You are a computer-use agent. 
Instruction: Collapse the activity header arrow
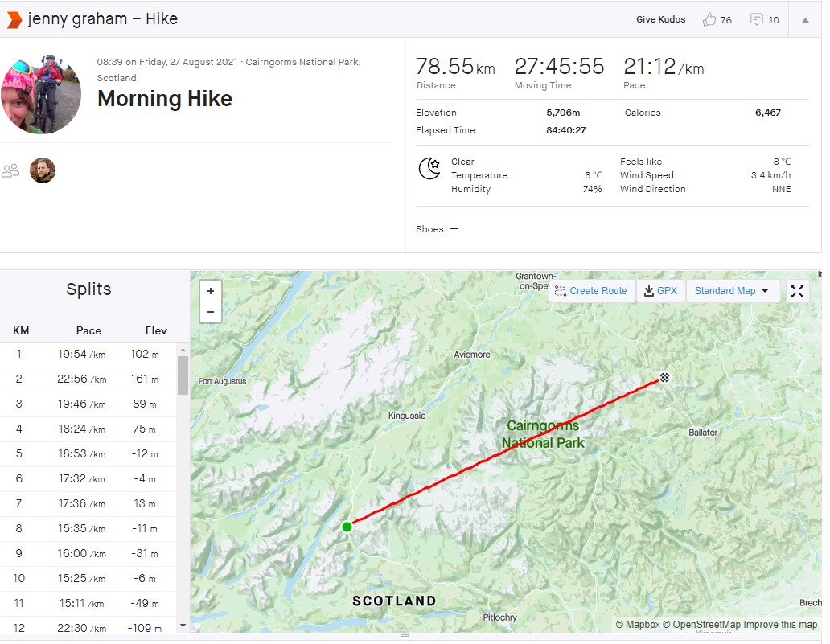(x=805, y=19)
